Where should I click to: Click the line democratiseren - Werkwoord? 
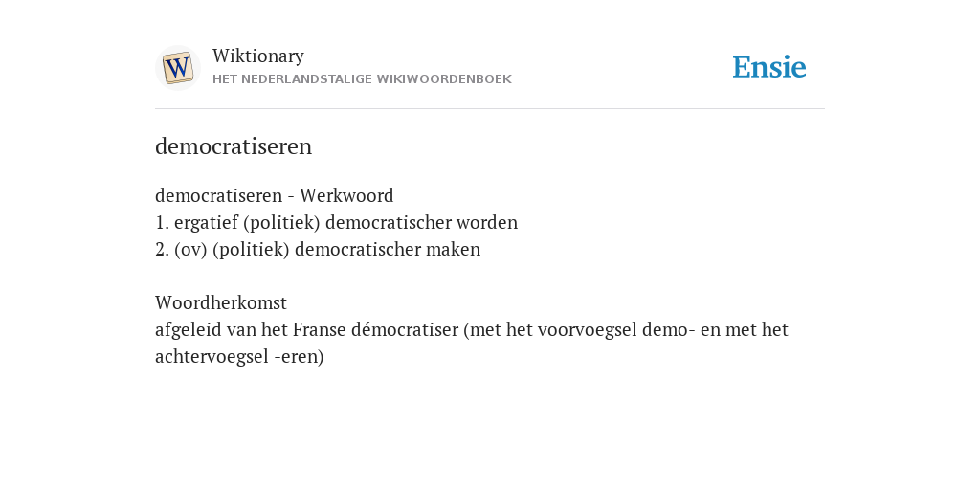[275, 195]
